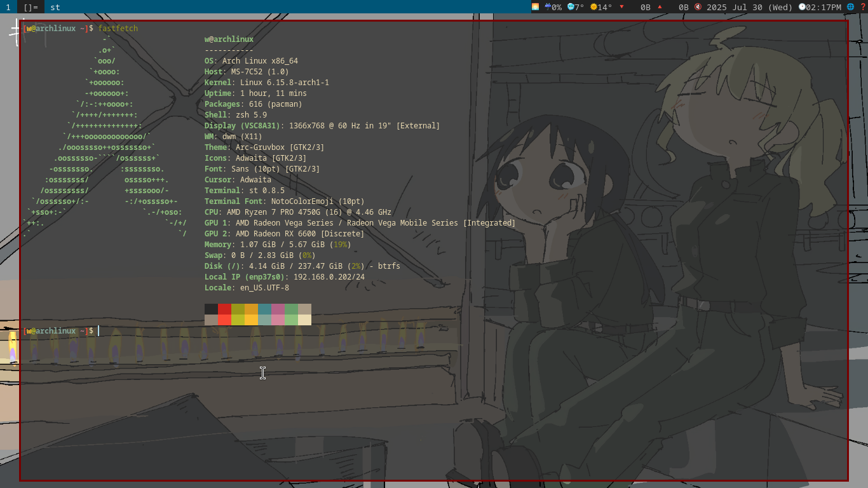The height and width of the screenshot is (488, 868).
Task: Click the blue globe icon in status bar
Action: pos(851,7)
